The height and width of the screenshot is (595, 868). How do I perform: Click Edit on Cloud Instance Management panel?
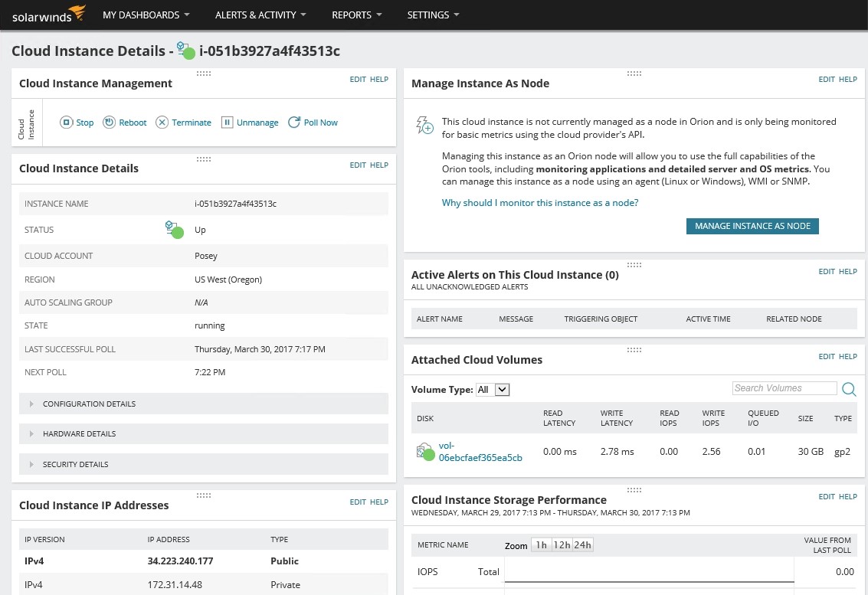click(x=358, y=79)
